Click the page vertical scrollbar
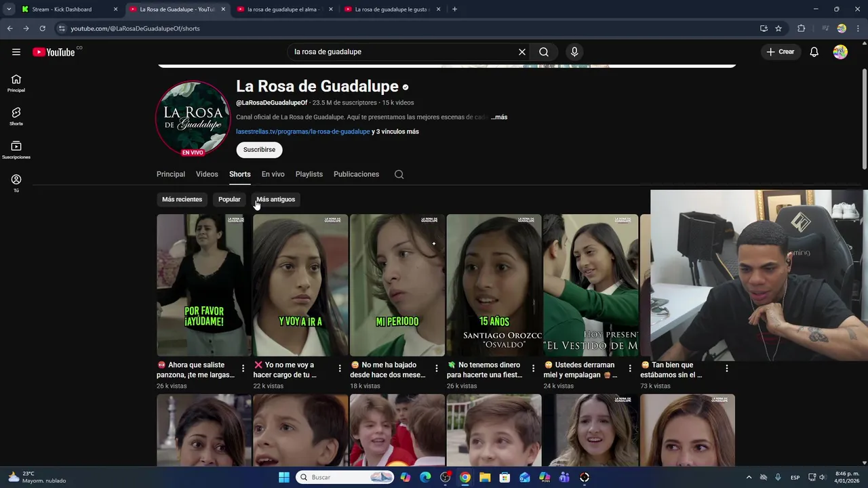 pyautogui.click(x=864, y=119)
